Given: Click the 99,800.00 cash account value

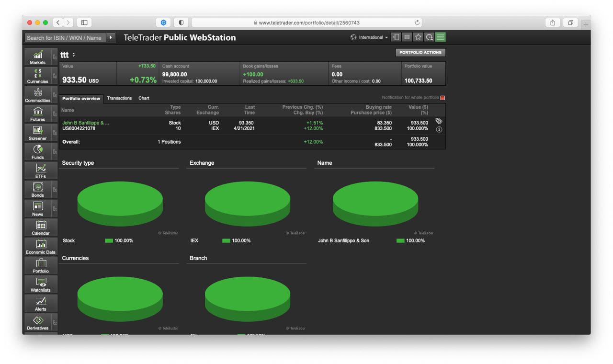Looking at the screenshot, I should pos(174,74).
